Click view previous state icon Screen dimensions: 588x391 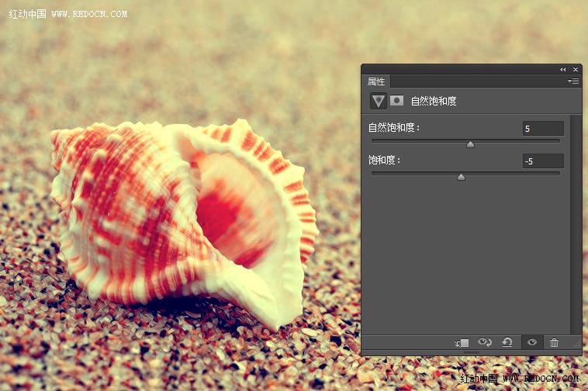point(485,342)
